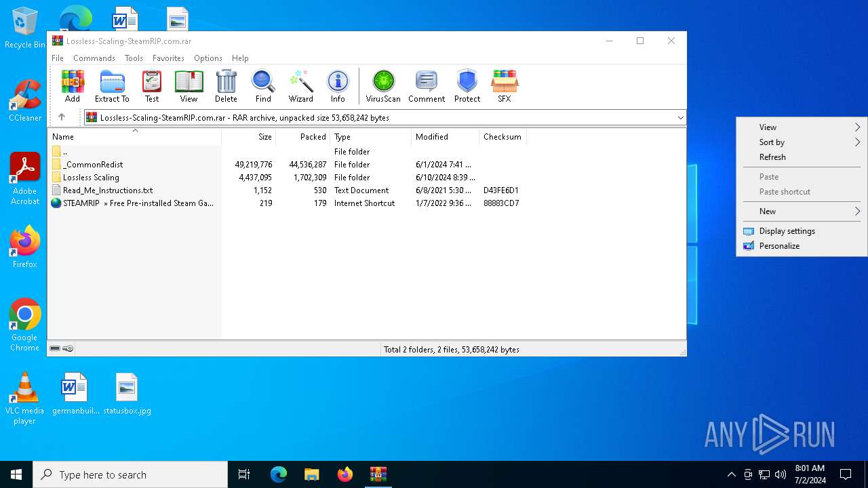Open the Commands menu
The width and height of the screenshot is (868, 488).
coord(94,58)
